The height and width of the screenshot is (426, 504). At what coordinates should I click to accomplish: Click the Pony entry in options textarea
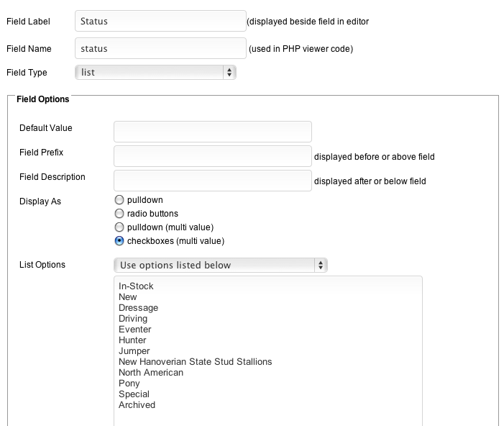[129, 384]
